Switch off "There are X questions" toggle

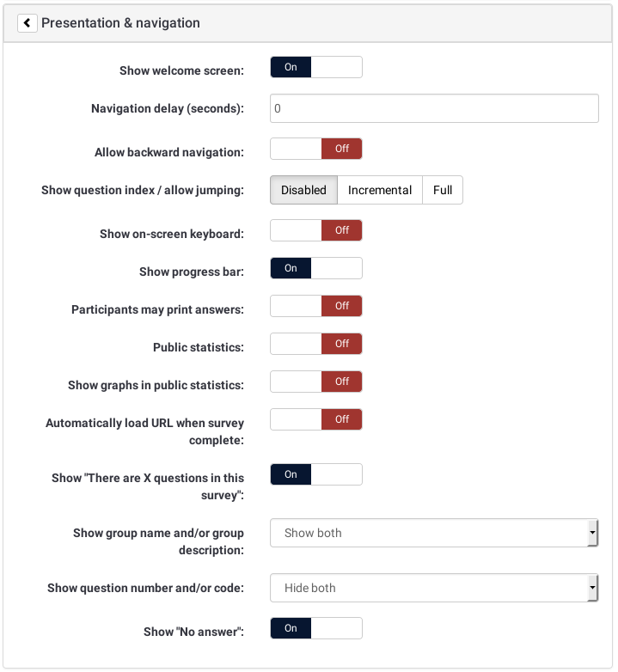[316, 474]
